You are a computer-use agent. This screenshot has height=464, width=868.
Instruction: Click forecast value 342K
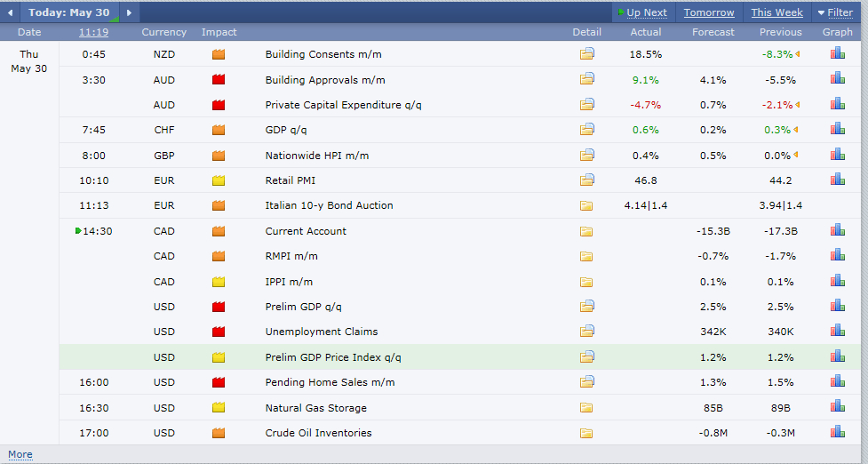point(713,332)
